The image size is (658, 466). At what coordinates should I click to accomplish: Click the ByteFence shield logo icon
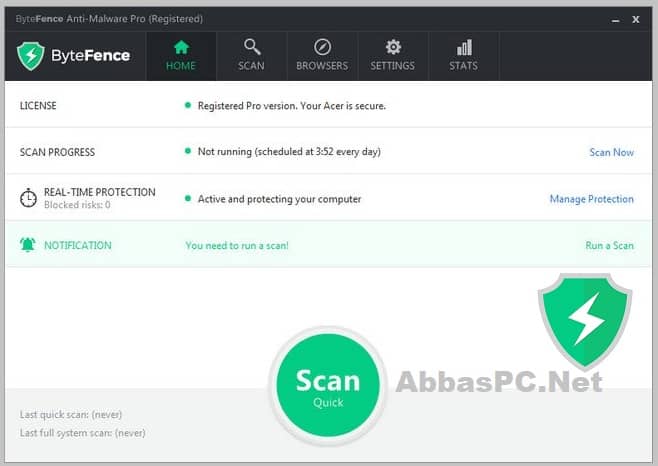point(31,56)
